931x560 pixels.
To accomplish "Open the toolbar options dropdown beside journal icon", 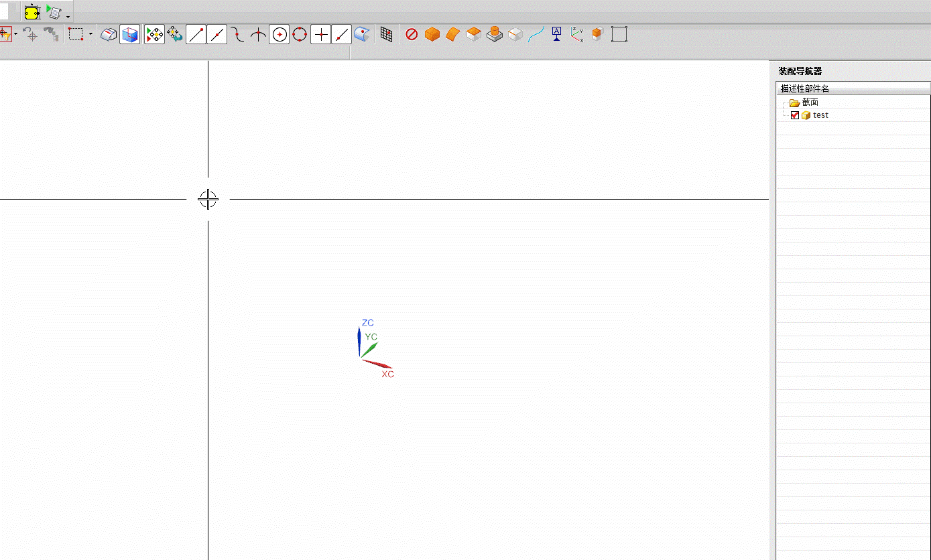I will (68, 16).
